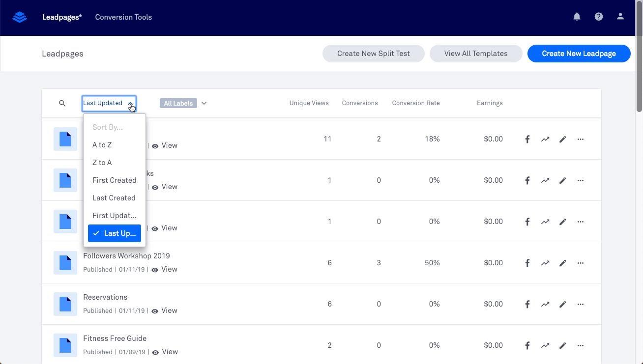The height and width of the screenshot is (364, 643).
Task: Click the Conversion Rate column header
Action: coord(416,103)
